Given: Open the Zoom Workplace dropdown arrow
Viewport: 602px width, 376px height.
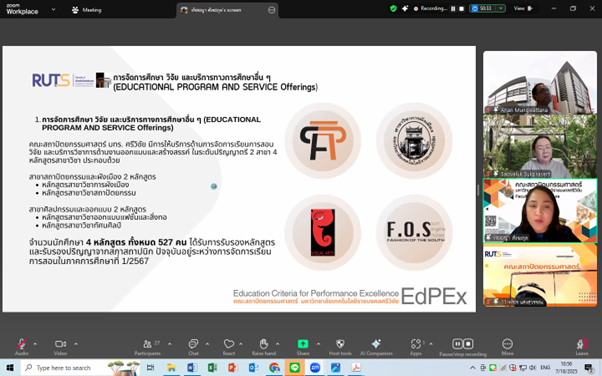Looking at the screenshot, I should click(53, 9).
